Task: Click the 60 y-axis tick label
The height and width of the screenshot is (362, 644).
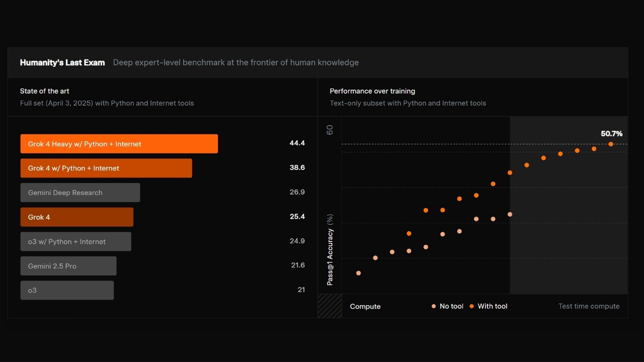Action: [330, 130]
